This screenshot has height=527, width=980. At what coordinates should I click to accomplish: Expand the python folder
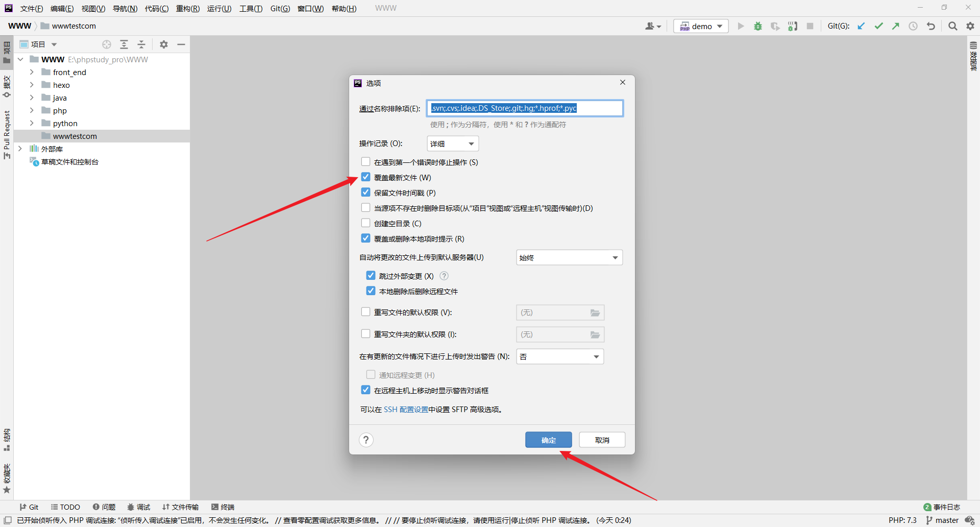pyautogui.click(x=32, y=123)
